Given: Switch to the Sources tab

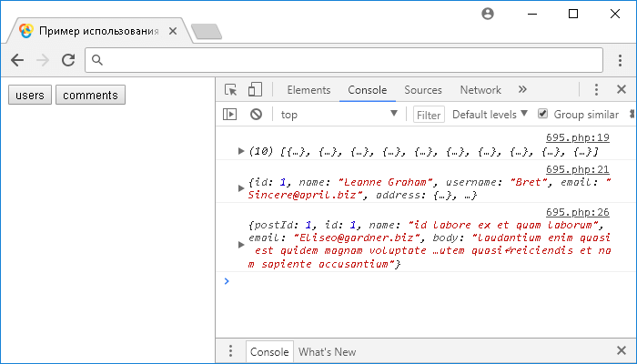Looking at the screenshot, I should [x=423, y=90].
